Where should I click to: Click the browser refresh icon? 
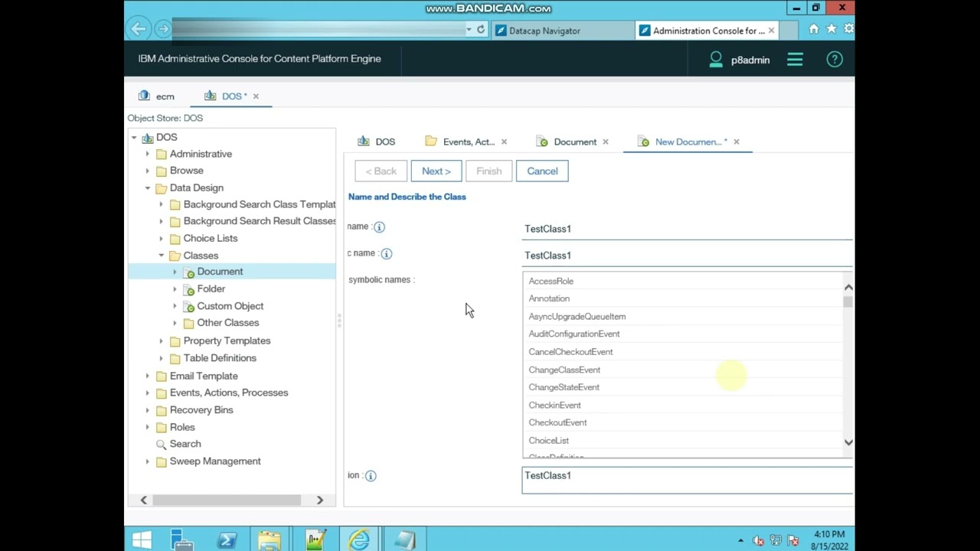click(x=481, y=29)
